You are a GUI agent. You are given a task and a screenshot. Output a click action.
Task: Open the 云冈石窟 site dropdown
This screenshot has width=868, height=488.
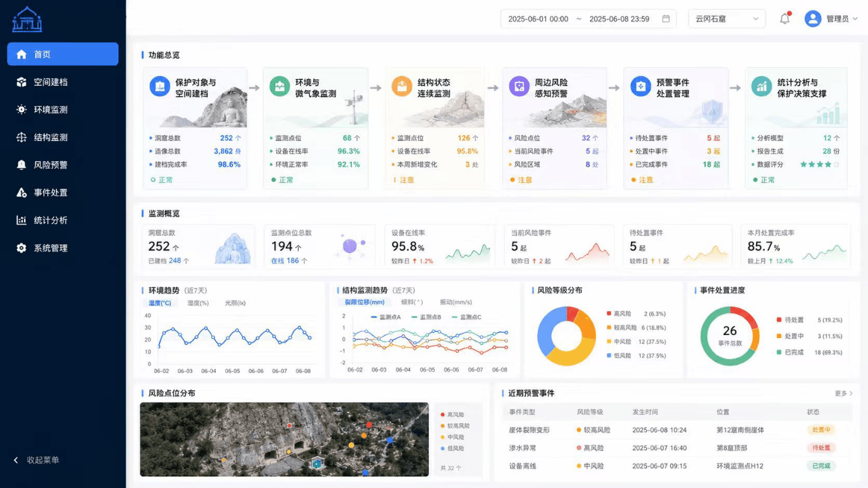coord(727,19)
